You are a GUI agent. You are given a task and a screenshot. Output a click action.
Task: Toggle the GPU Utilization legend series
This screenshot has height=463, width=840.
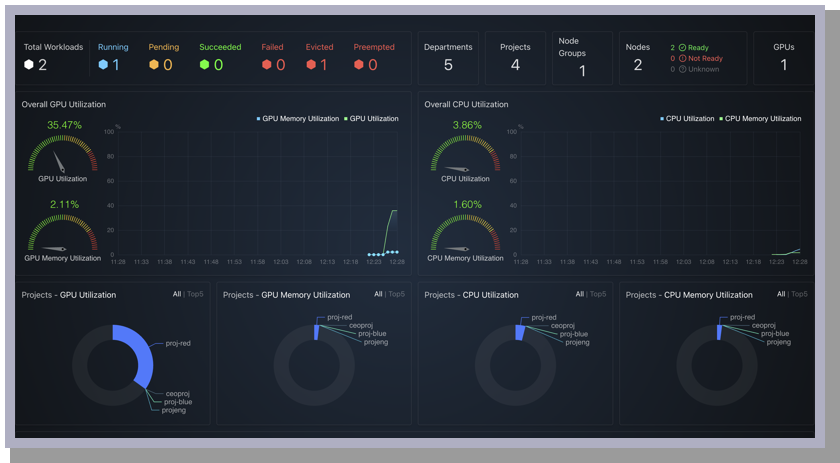click(371, 119)
